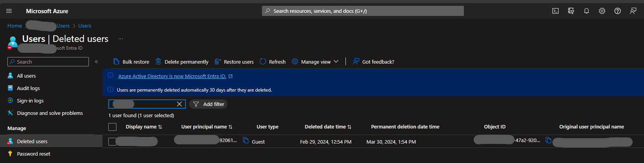The width and height of the screenshot is (644, 163).
Task: Open Cloud Shell from the top bar
Action: [555, 11]
